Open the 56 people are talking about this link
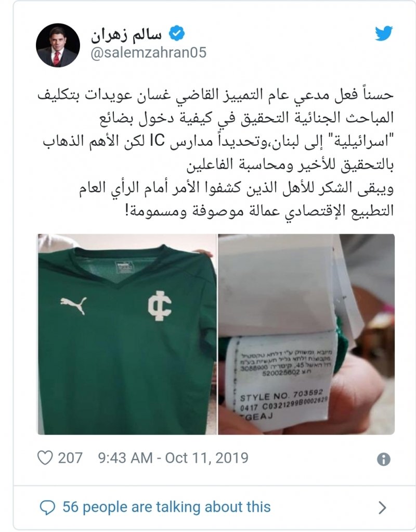The image size is (416, 532). (166, 507)
